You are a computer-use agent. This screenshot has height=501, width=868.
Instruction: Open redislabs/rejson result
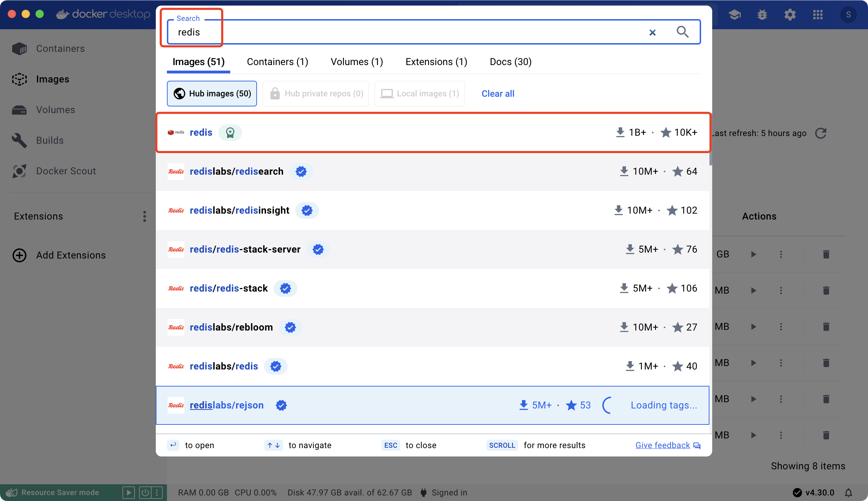coord(433,405)
